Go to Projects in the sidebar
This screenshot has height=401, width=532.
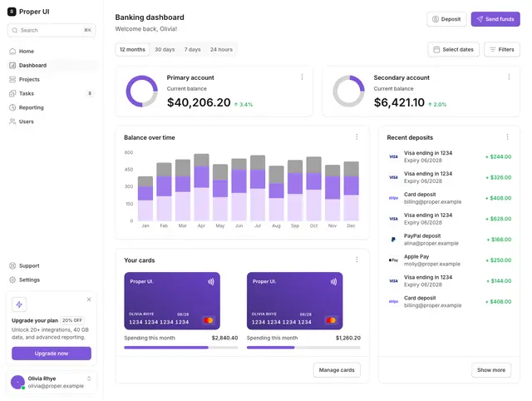[52, 80]
